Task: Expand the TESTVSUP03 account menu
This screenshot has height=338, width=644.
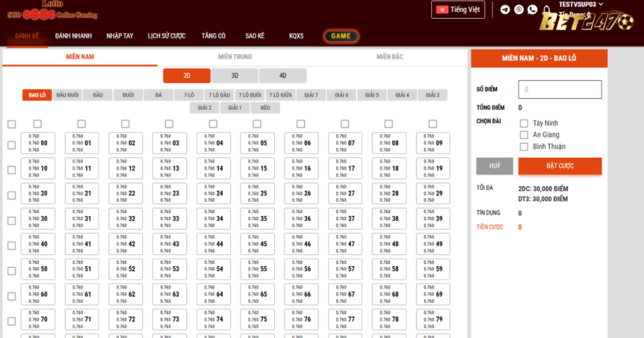Action: tap(580, 4)
